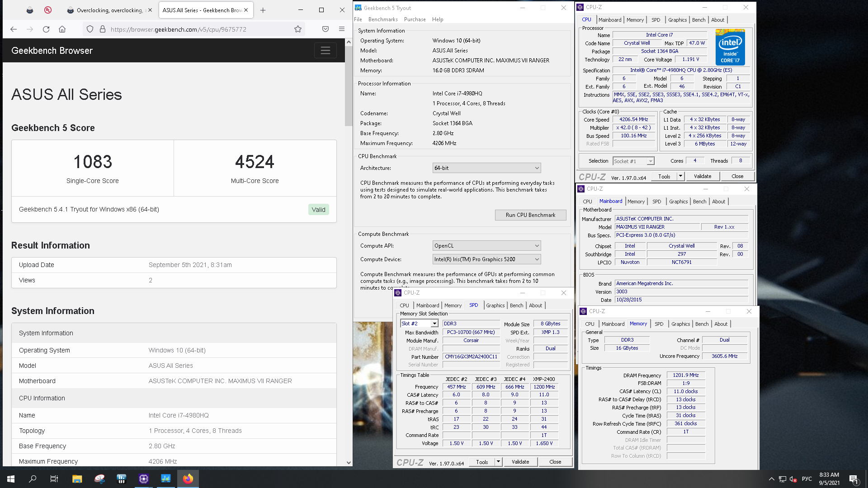
Task: Go back in Firefox browser
Action: click(14, 29)
